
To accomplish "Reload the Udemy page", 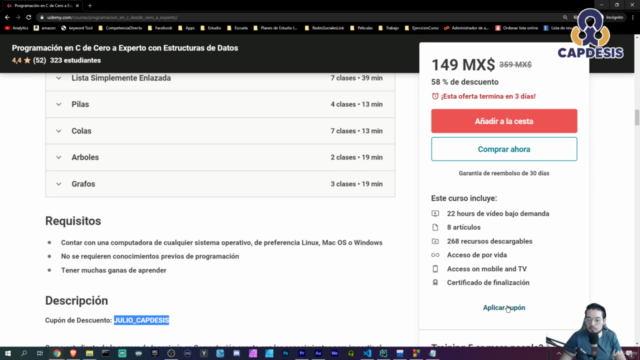I will click(29, 18).
